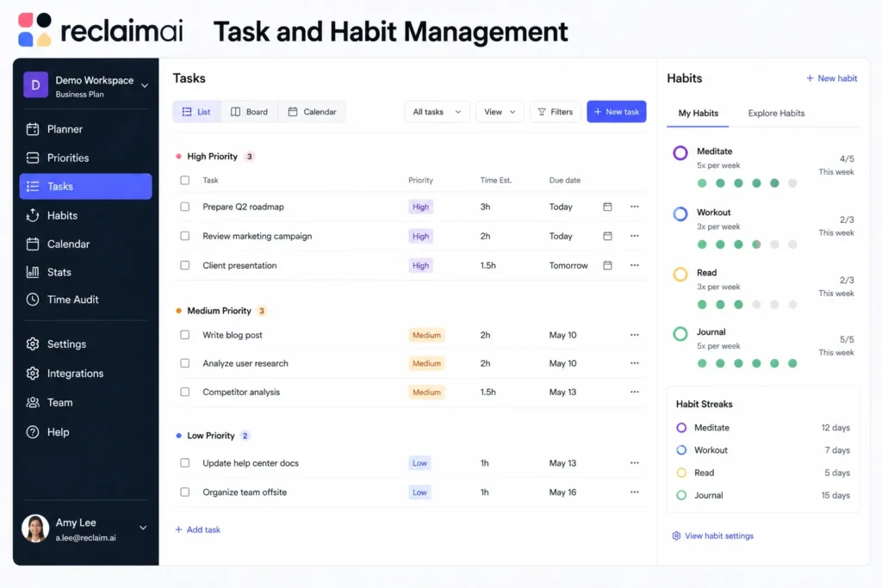This screenshot has height=588, width=882.
Task: Click the reclaimai logo
Action: coord(101,29)
